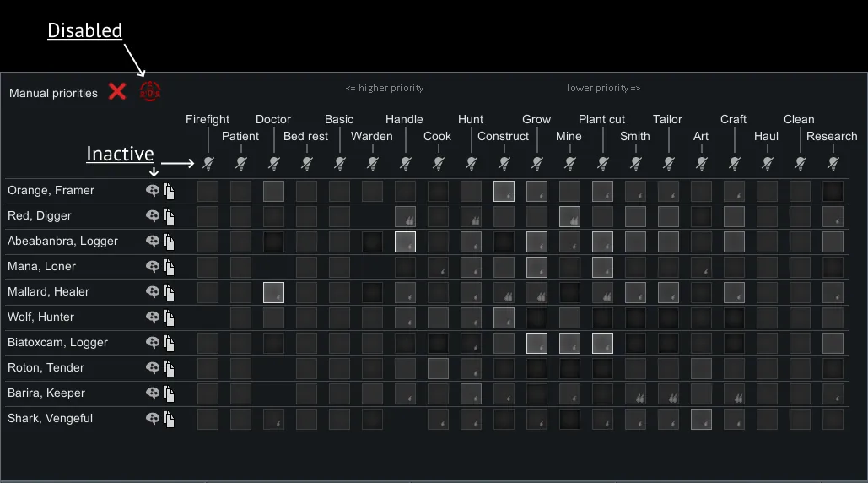Click copy icon for Shark, Vengeful

pos(169,419)
